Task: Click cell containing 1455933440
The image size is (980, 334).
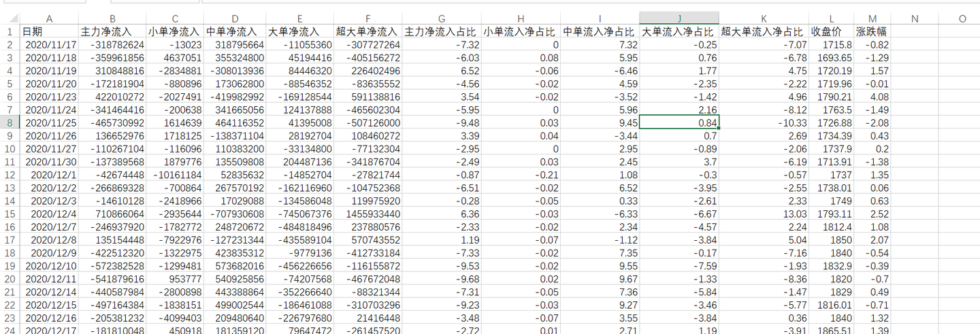Action: (367, 214)
